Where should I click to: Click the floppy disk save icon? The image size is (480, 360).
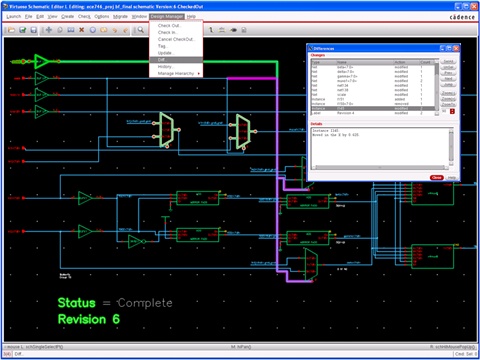tap(34, 30)
